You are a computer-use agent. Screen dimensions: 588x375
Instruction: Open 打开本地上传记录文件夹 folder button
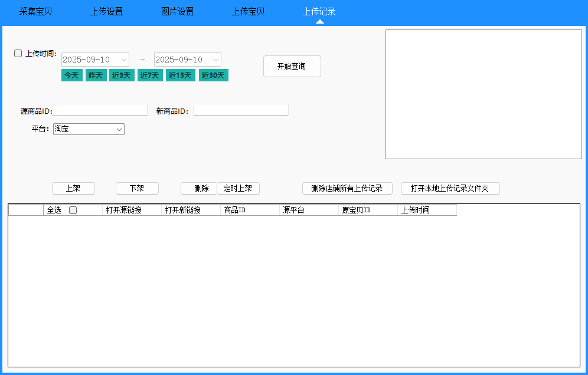[450, 188]
